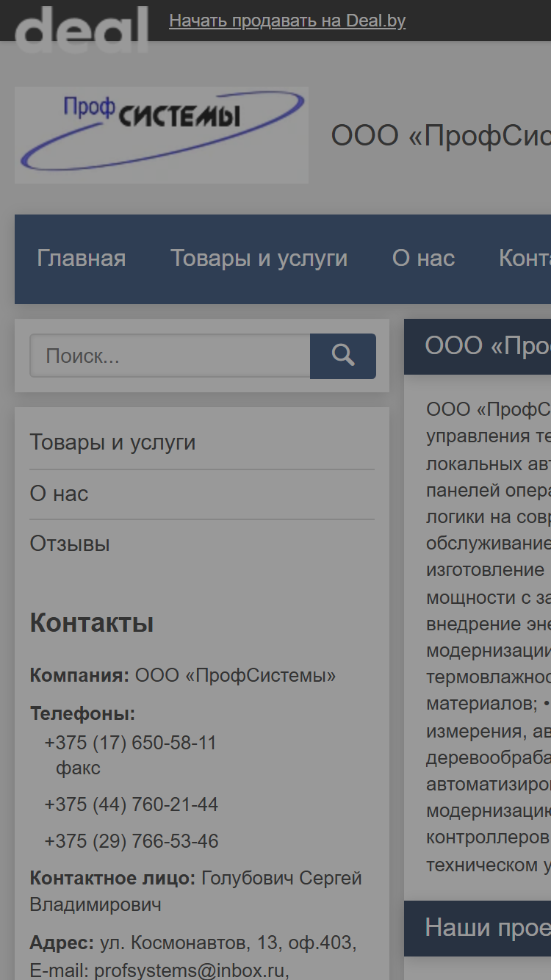Click the 'факс' label under the first phone

coord(79,768)
